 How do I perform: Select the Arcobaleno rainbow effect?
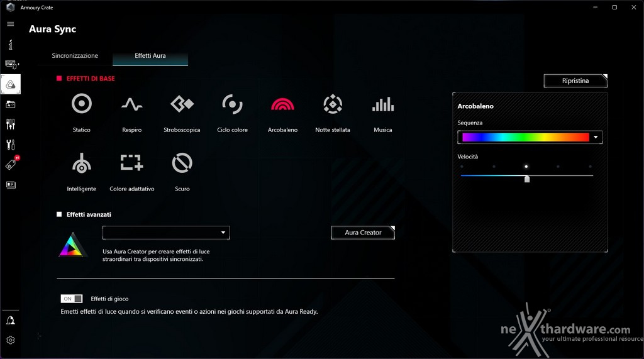point(282,104)
